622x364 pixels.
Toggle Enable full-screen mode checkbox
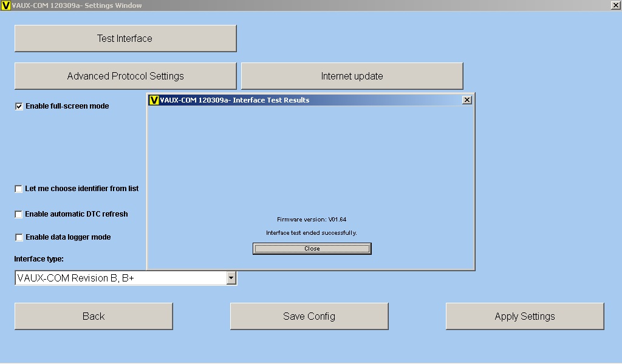tap(19, 106)
